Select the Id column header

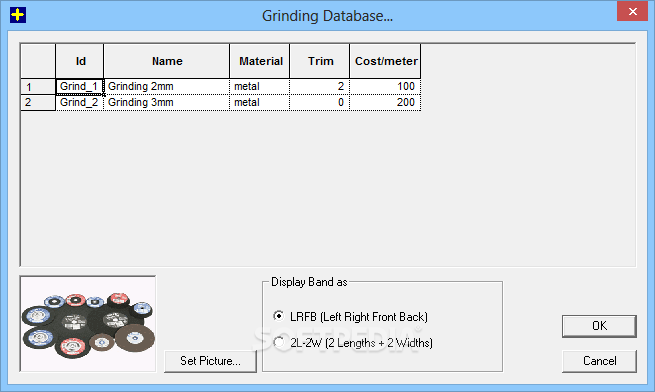(x=80, y=61)
